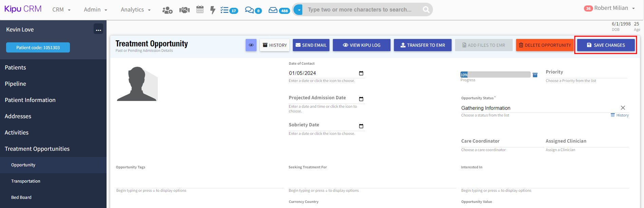
Task: Expand the Analytics dropdown menu
Action: (x=135, y=10)
